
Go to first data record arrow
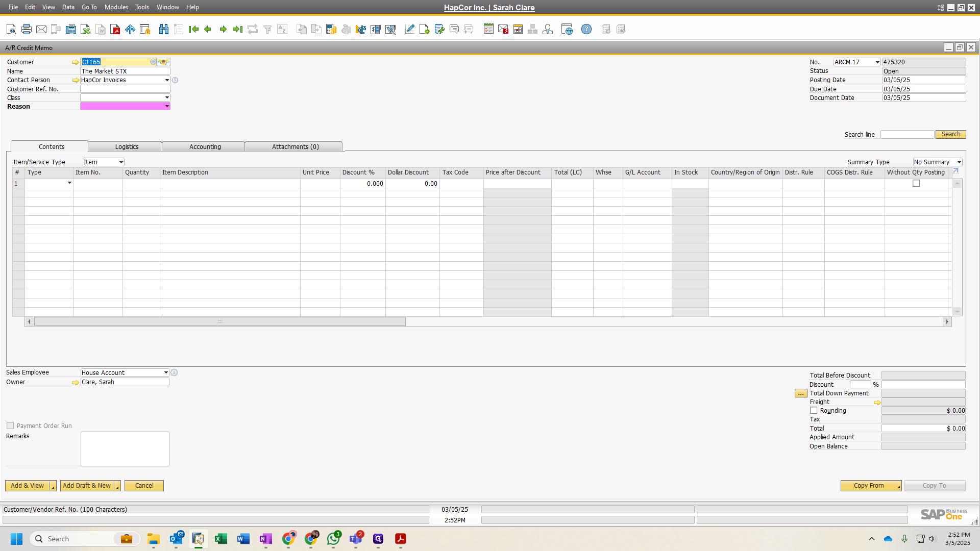[193, 29]
